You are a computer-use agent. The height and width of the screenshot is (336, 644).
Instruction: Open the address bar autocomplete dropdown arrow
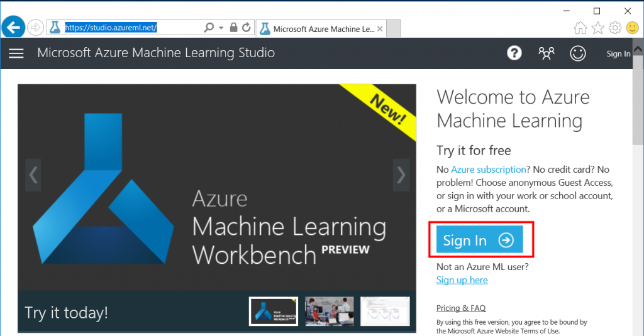pos(221,28)
